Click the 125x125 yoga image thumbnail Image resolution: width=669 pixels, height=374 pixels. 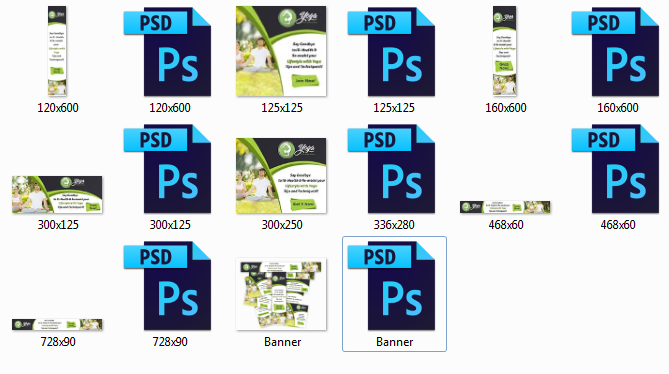[x=281, y=51]
